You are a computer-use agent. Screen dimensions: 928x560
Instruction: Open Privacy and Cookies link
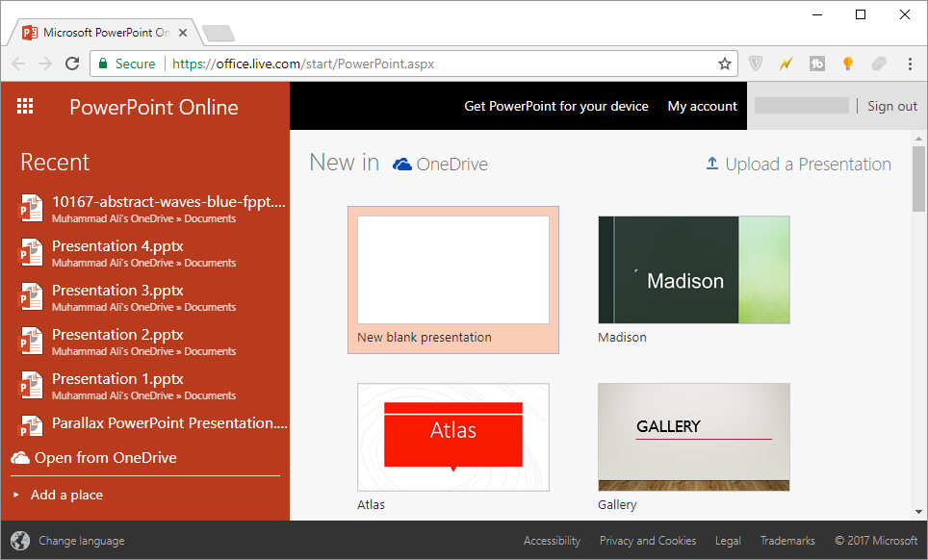648,541
